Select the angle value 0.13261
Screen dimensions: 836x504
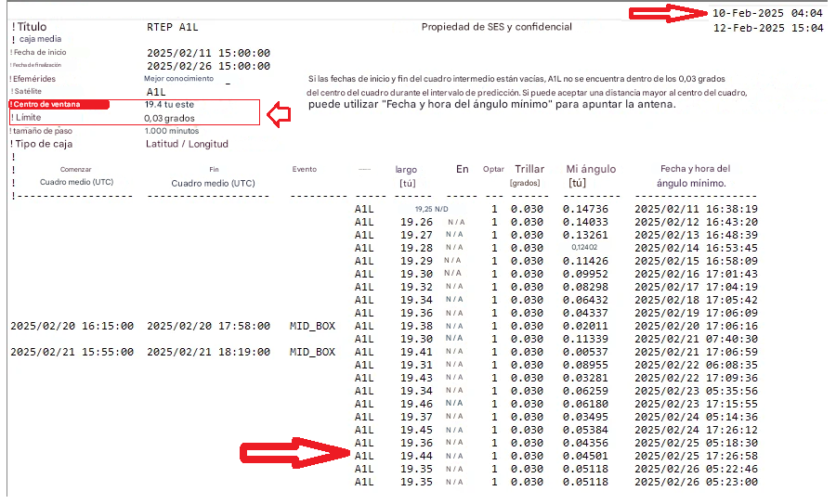point(585,235)
